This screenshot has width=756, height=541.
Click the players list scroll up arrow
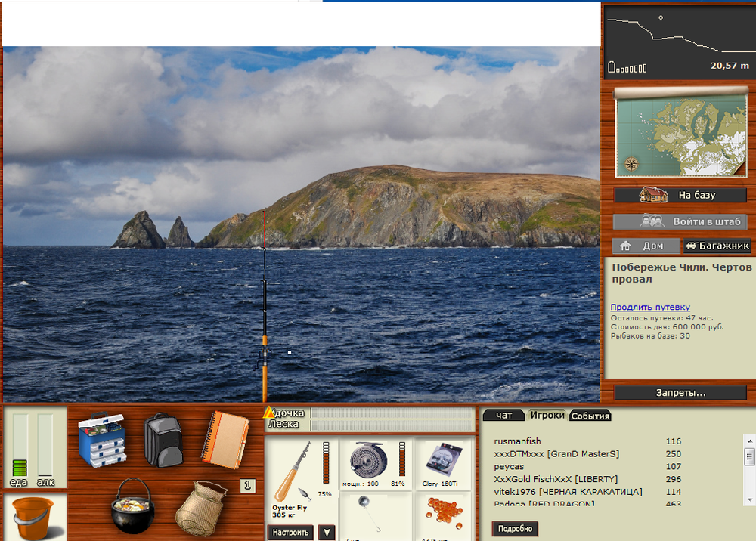pos(750,441)
